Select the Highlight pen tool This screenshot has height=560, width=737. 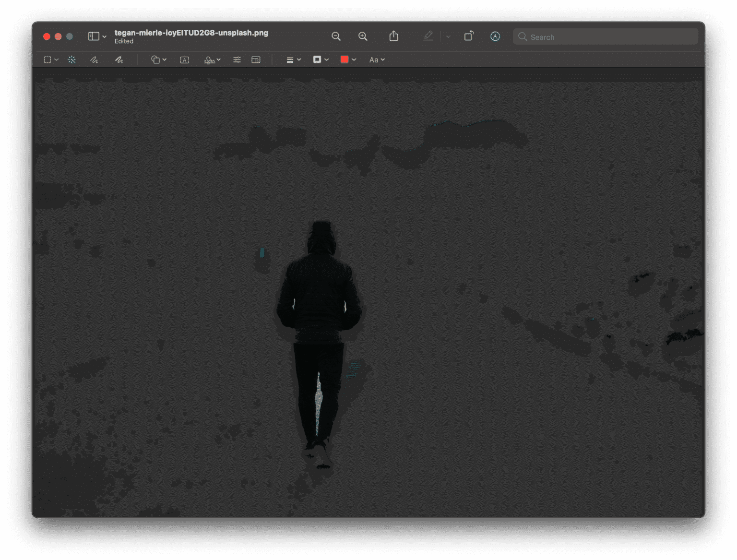point(428,36)
